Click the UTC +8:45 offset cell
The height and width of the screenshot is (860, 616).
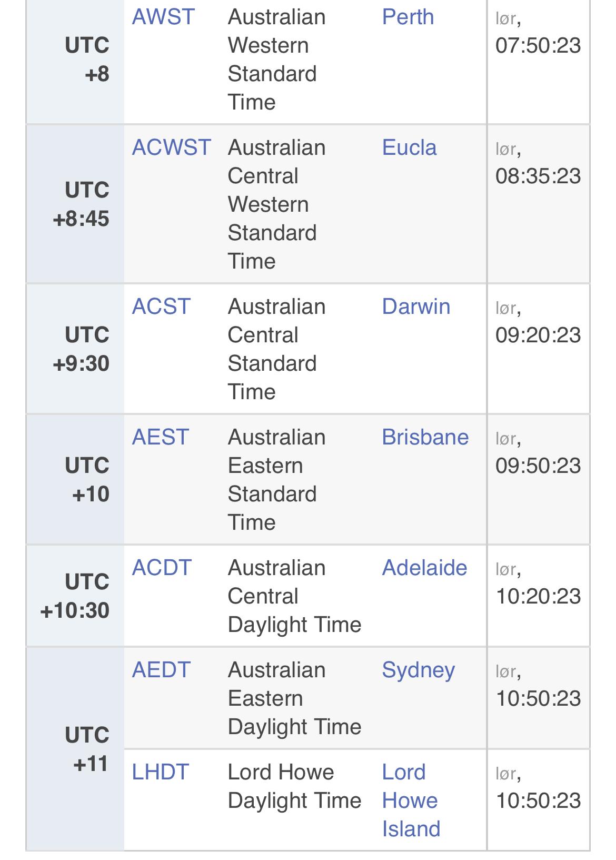81,204
